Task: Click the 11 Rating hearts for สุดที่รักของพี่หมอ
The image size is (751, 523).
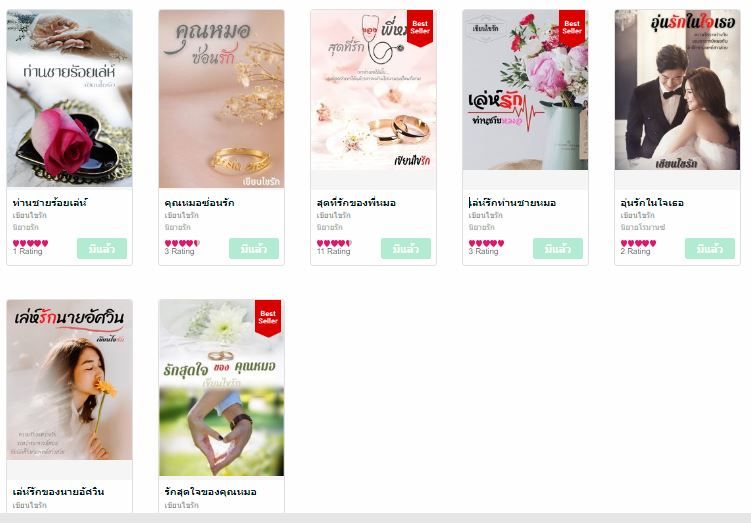Action: [334, 243]
